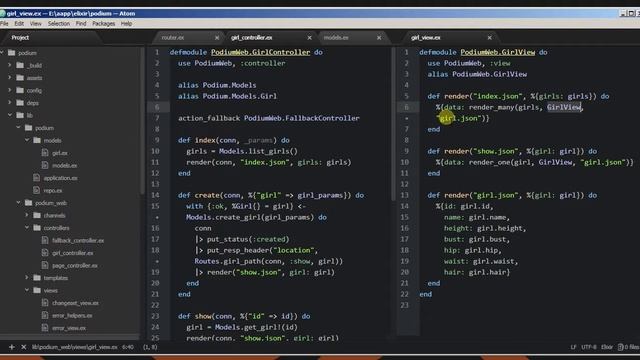
Task: Collapse the views folder arrow
Action: point(27,290)
